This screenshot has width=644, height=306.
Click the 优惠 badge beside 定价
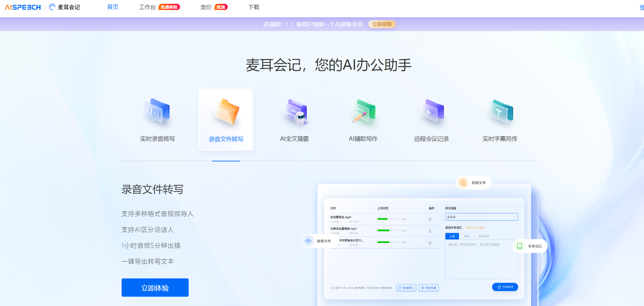coord(221,7)
